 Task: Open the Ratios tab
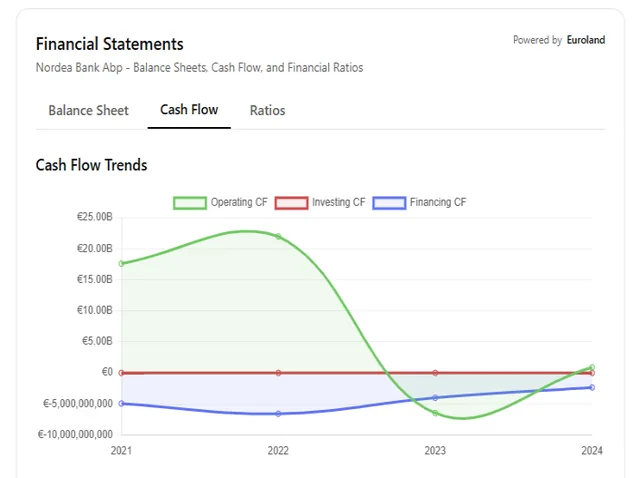[x=267, y=110]
